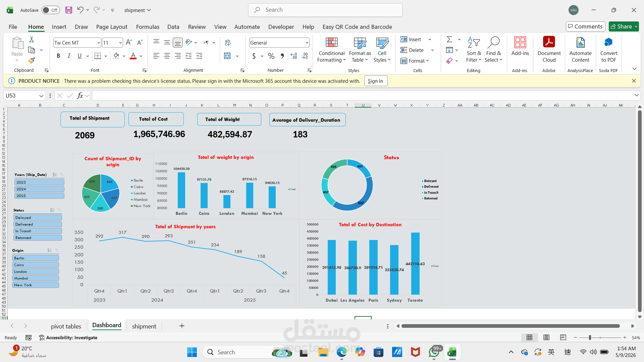Click the vertical scrollbar thumb
Viewport: 644px width, 362px height.
(x=639, y=211)
